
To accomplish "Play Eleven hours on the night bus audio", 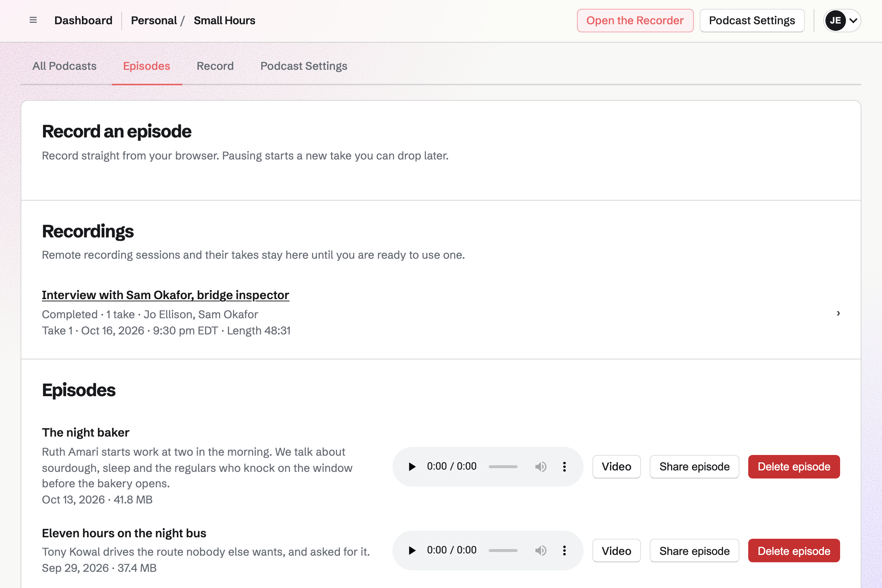I will coord(412,551).
